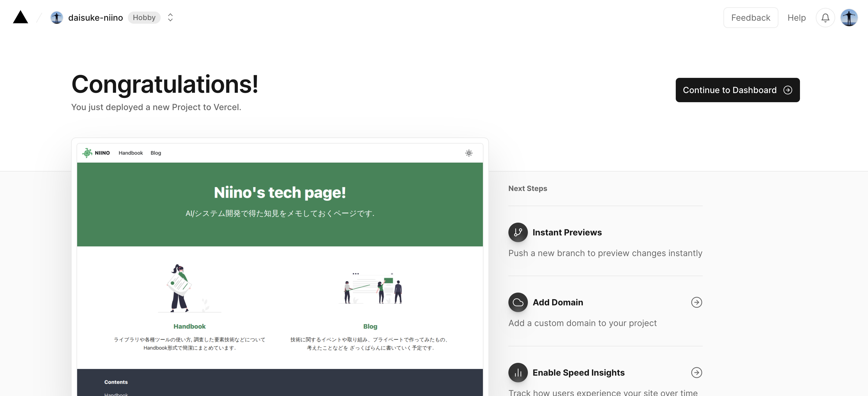
Task: Click the NIINO logo in preview
Action: point(96,152)
